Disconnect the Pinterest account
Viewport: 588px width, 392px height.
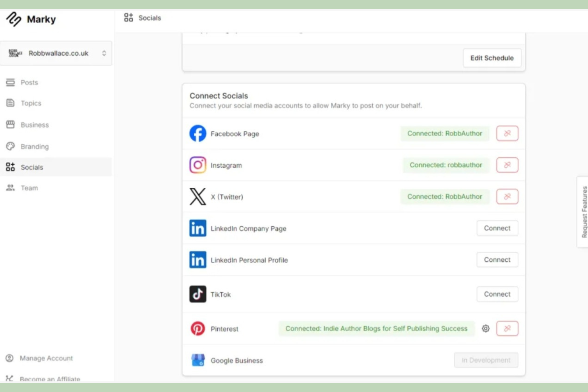(507, 328)
